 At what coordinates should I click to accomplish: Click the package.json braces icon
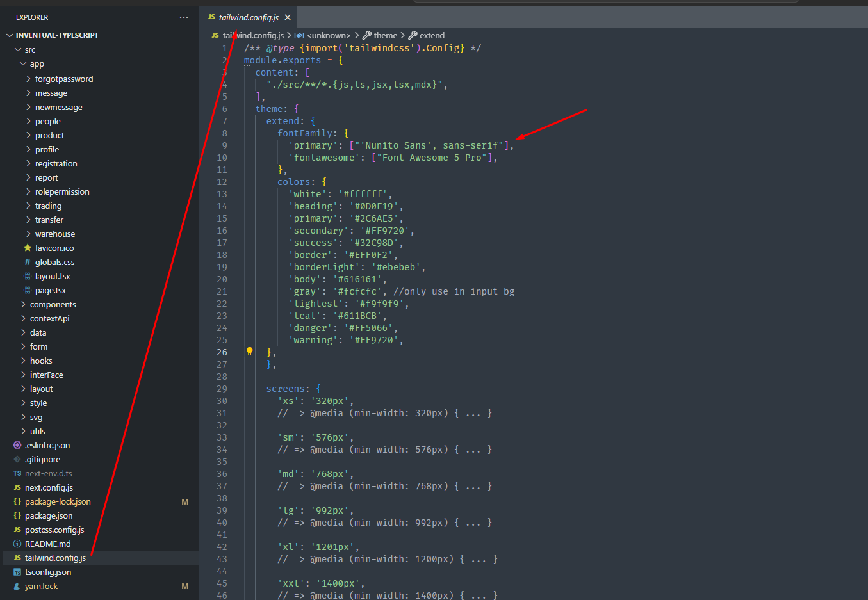pyautogui.click(x=17, y=515)
